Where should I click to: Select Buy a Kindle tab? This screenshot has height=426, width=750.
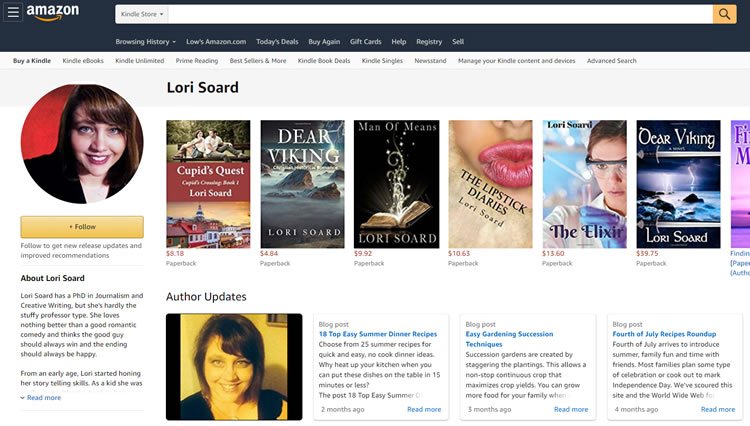32,61
